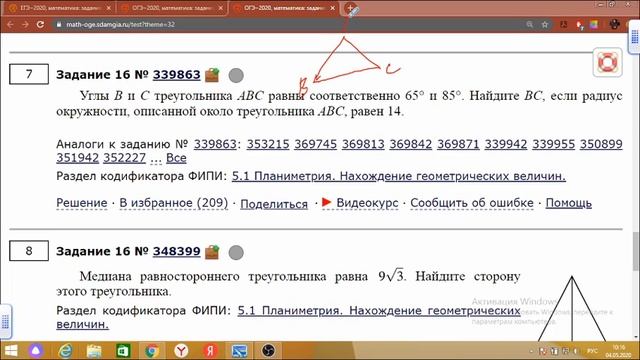Show the solution via 'Решение'
Screen dimensions: 640x360
click(x=82, y=203)
